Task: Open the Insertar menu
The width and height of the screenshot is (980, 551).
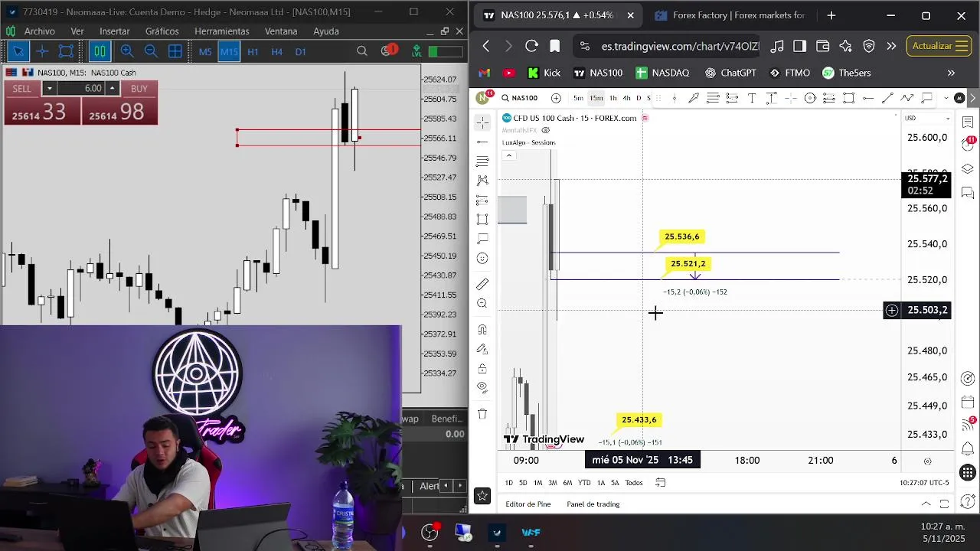Action: click(x=114, y=31)
